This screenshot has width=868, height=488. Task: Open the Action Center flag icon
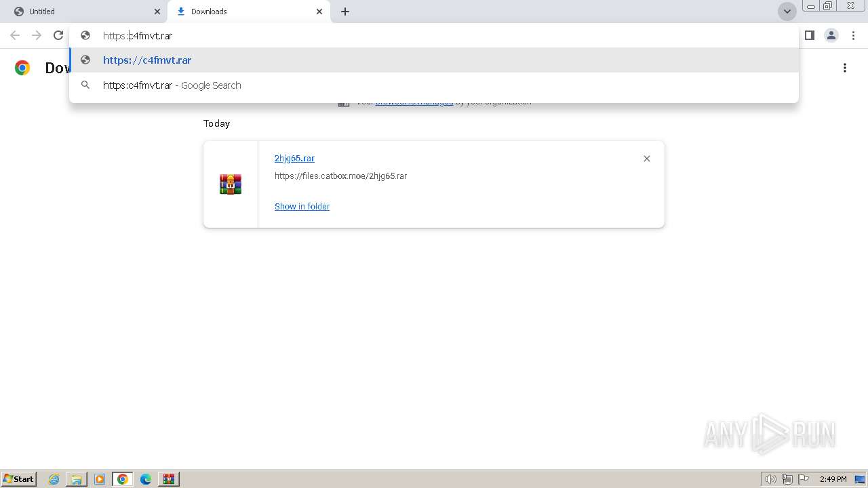[x=804, y=479]
